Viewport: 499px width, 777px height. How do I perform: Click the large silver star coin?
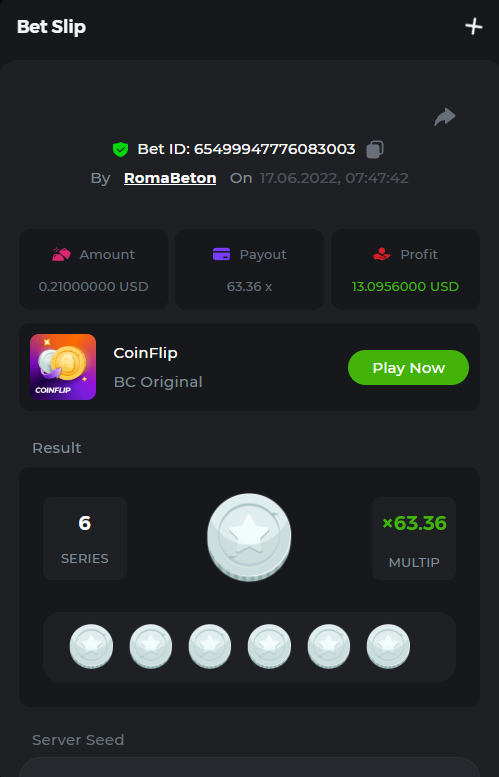(249, 537)
